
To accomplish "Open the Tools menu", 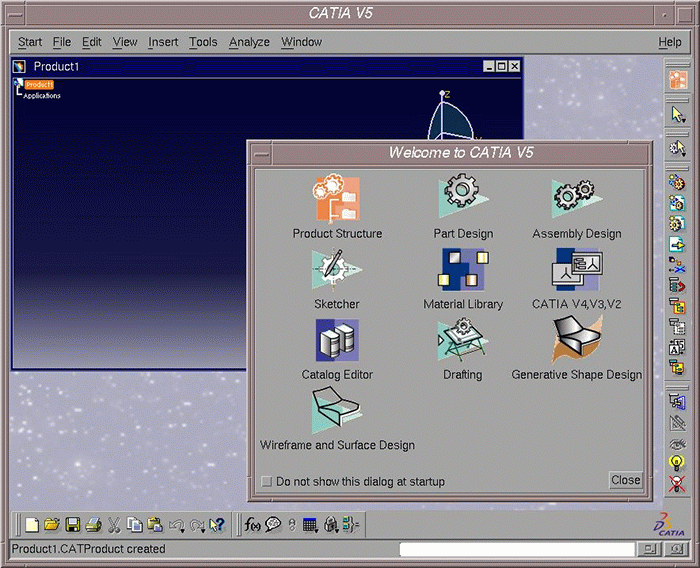I will pyautogui.click(x=203, y=42).
